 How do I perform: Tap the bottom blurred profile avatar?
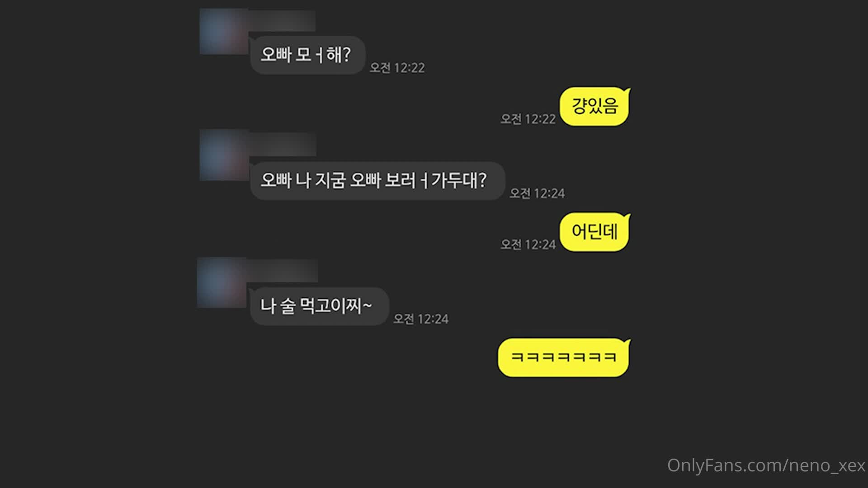222,283
